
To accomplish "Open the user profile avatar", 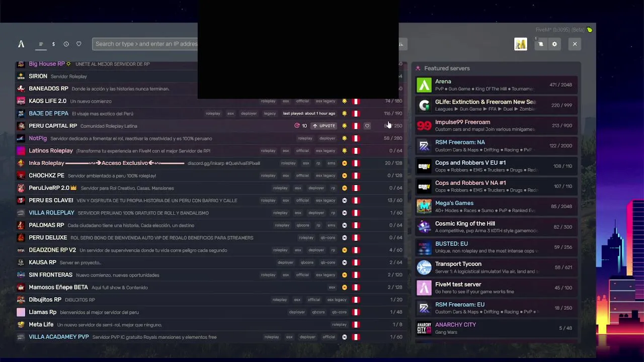I will point(520,44).
